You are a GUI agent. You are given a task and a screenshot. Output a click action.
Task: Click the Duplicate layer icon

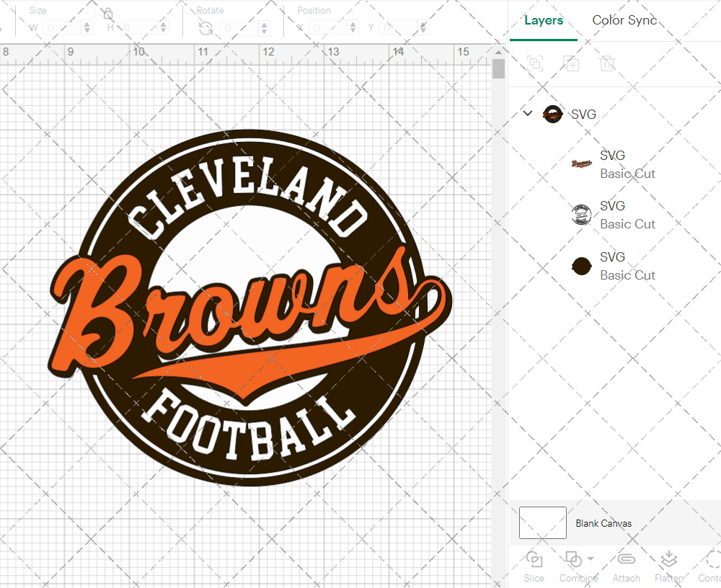pyautogui.click(x=572, y=63)
